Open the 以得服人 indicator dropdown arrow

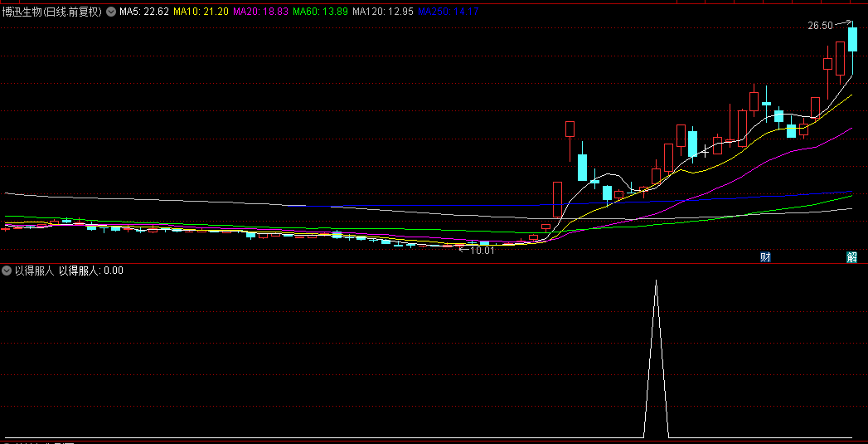(x=7, y=271)
